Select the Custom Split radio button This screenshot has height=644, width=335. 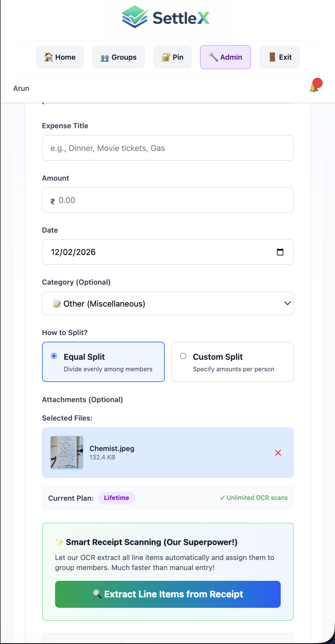(x=183, y=356)
